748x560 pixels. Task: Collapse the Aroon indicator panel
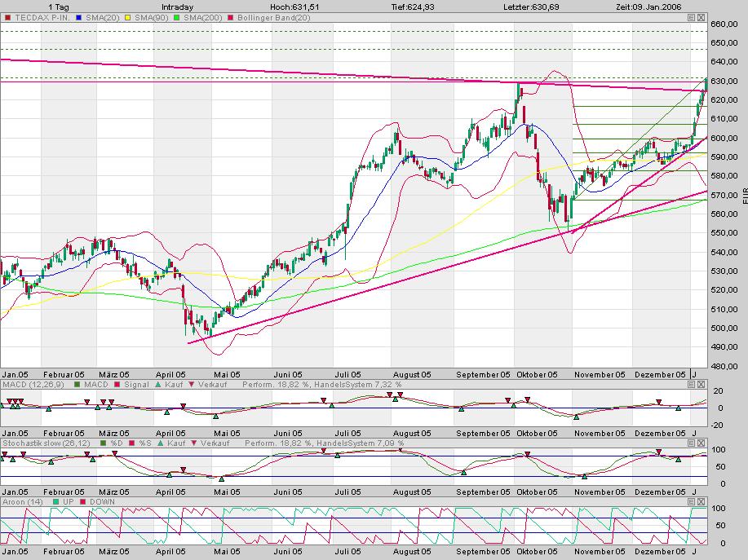click(691, 501)
